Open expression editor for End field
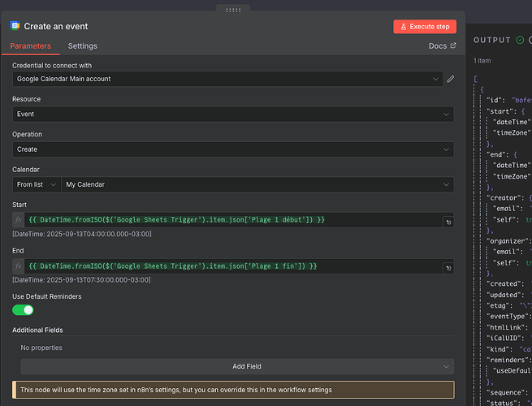Image resolution: width=532 pixels, height=406 pixels. [x=448, y=267]
